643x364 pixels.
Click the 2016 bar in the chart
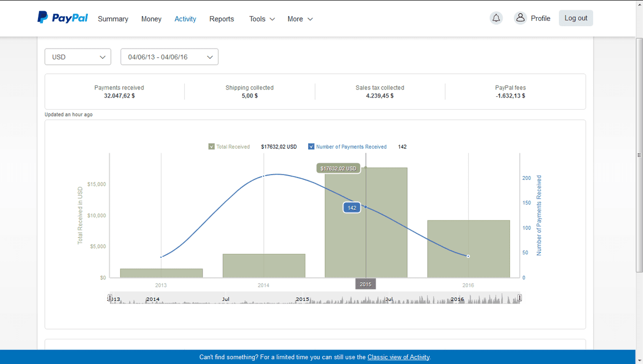point(468,249)
